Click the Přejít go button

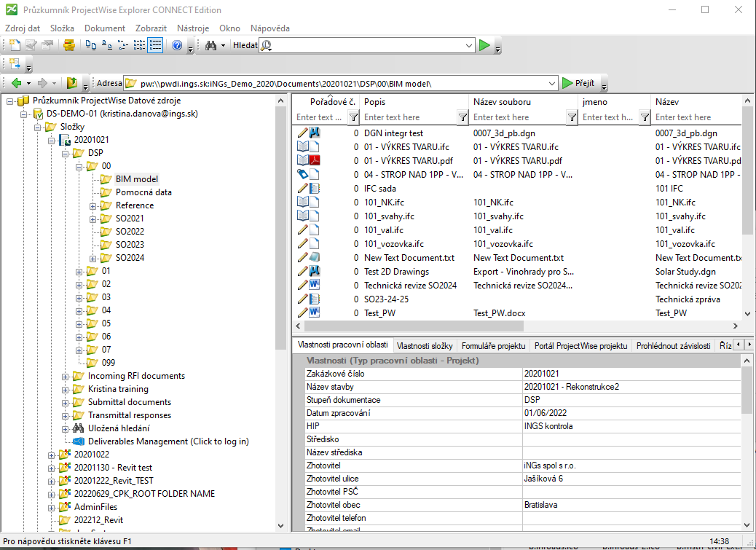578,83
